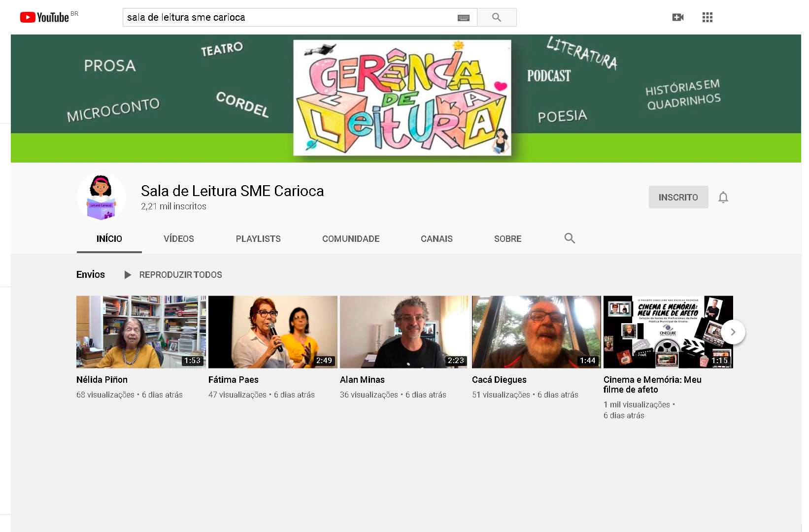The height and width of the screenshot is (532, 809).
Task: Open the Cacá Diegues video thumbnail
Action: pos(537,332)
